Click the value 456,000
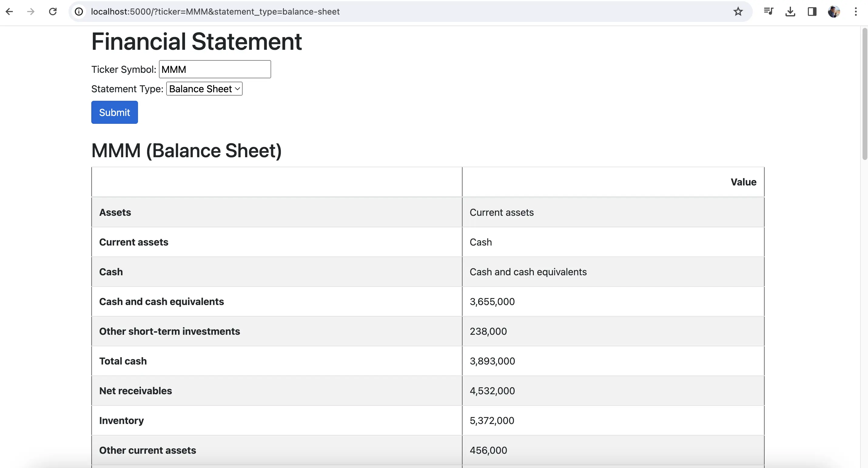 pos(488,450)
